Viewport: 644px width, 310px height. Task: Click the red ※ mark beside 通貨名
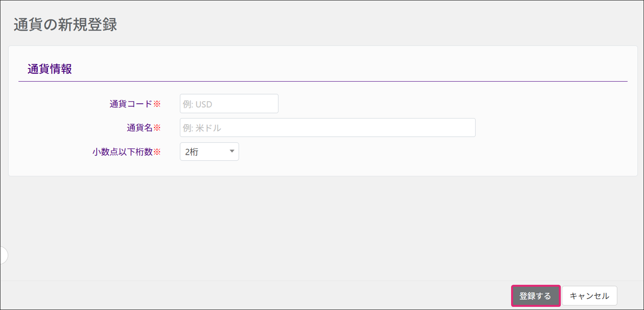pyautogui.click(x=157, y=128)
